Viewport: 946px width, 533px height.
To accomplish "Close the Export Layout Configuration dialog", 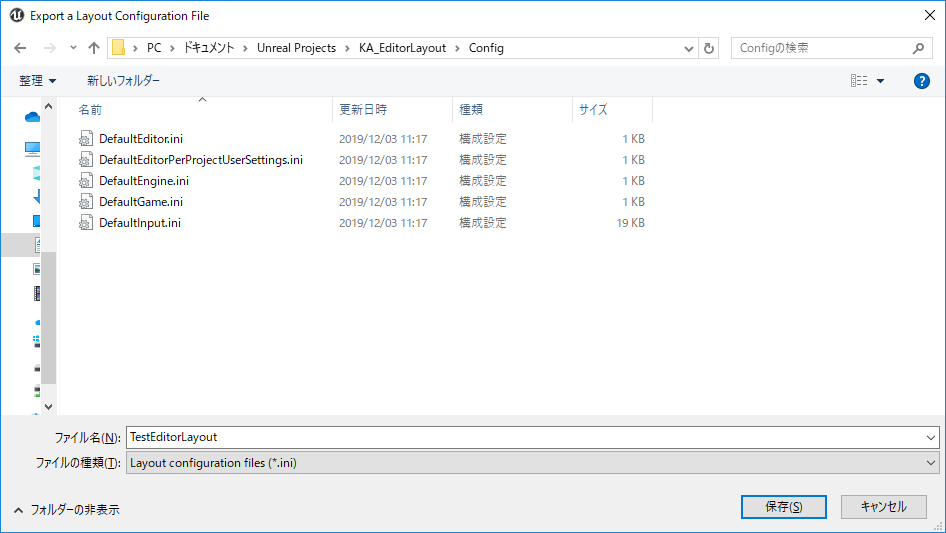I will click(x=930, y=16).
